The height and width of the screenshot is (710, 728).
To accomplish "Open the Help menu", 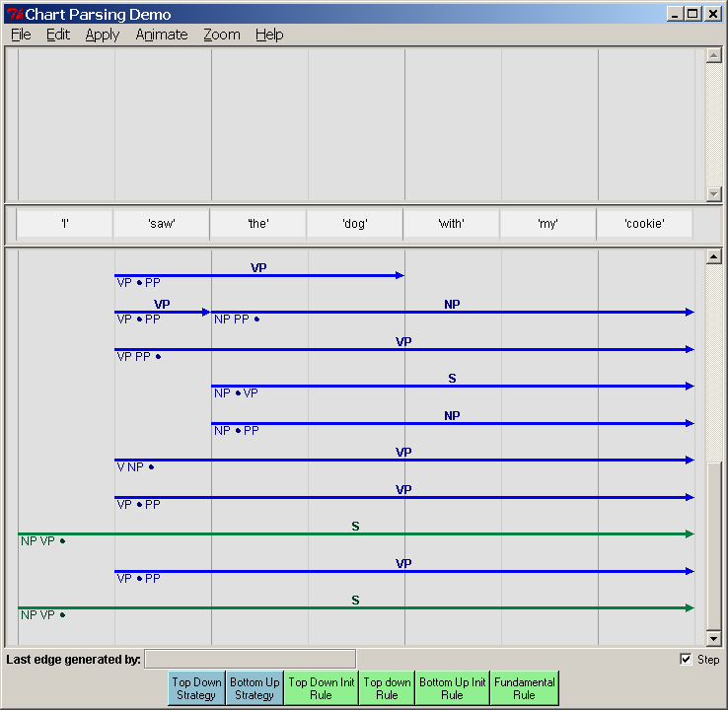I will pos(269,35).
